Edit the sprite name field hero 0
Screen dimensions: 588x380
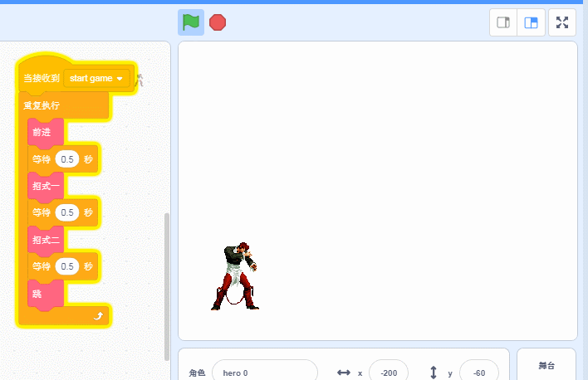(265, 373)
